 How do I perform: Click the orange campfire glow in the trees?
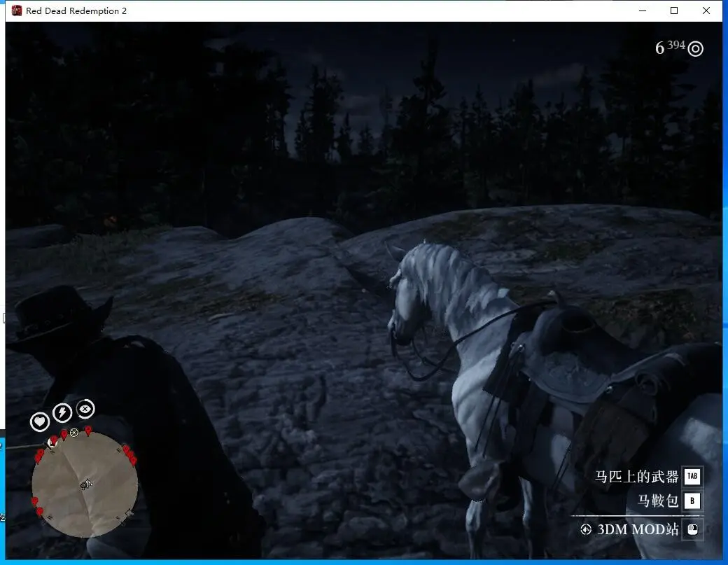tap(111, 220)
